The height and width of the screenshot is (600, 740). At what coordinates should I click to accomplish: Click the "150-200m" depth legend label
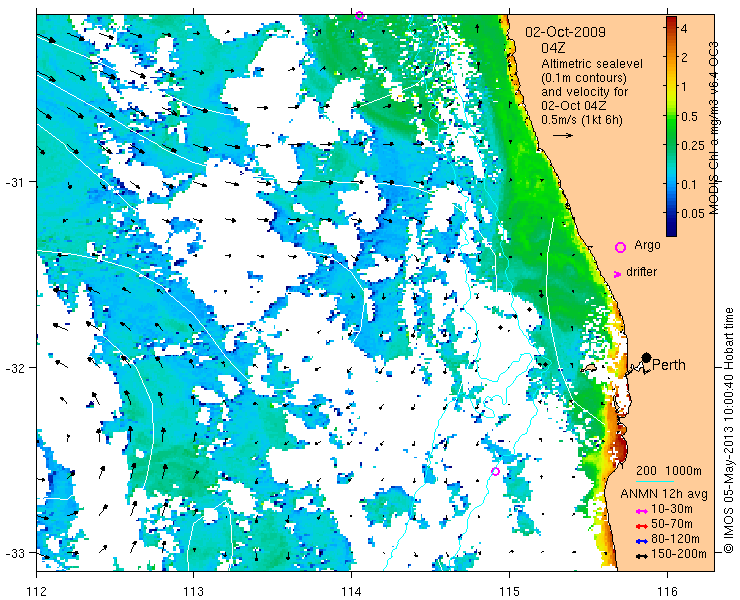coord(679,554)
